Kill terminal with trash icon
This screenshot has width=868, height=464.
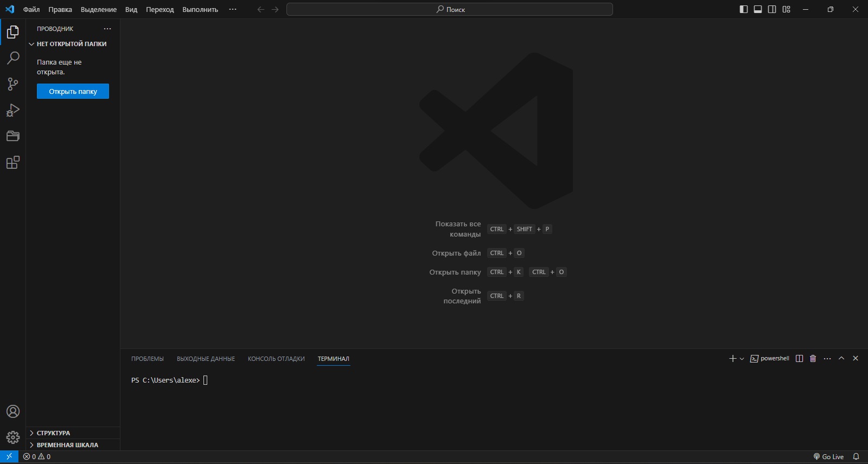click(x=813, y=359)
